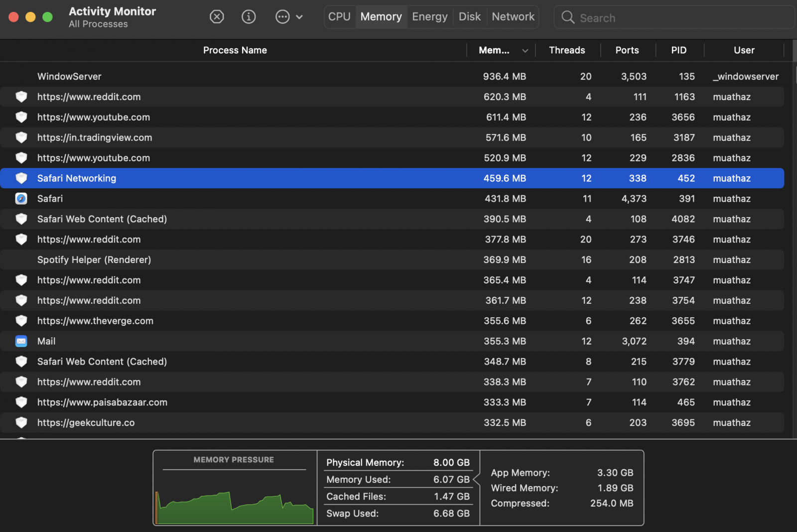
Task: Select the WindowServer process row
Action: [392, 76]
